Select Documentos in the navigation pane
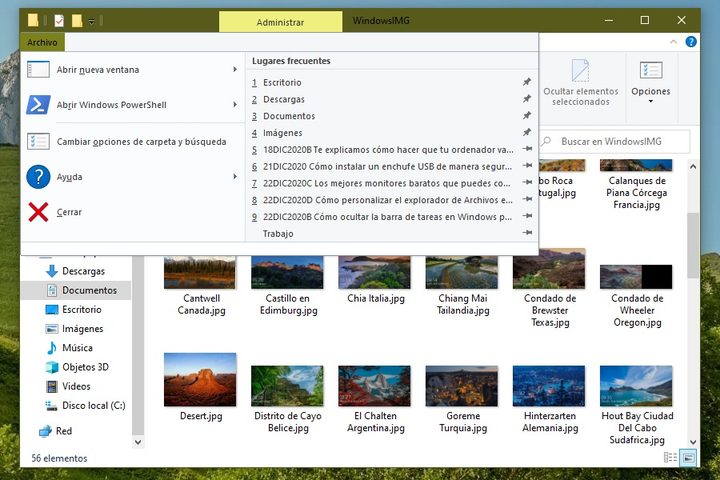 tap(77, 290)
